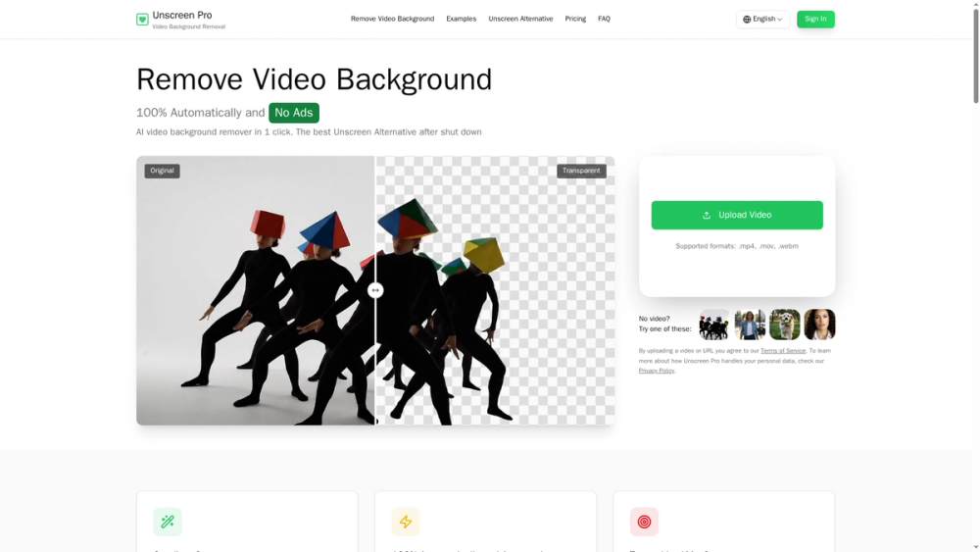Click the red target feature icon
Viewport: 980px width, 552px height.
coord(644,522)
